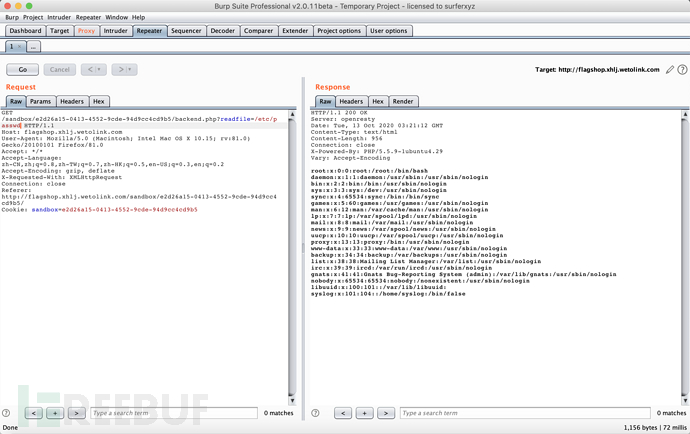
Task: Click the Target URL text flagshop.xhlj.wetolink.com
Action: 609,70
